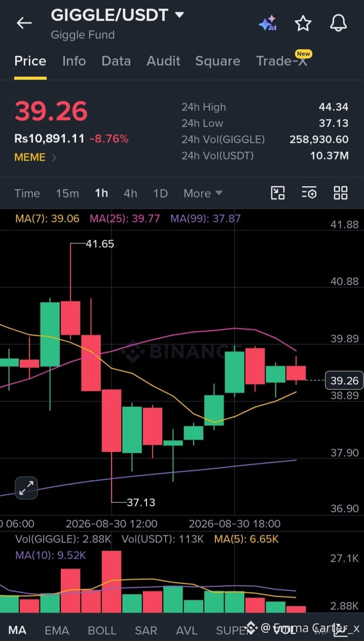Toggle the MA indicator
This screenshot has width=364, height=641.
coord(17,630)
